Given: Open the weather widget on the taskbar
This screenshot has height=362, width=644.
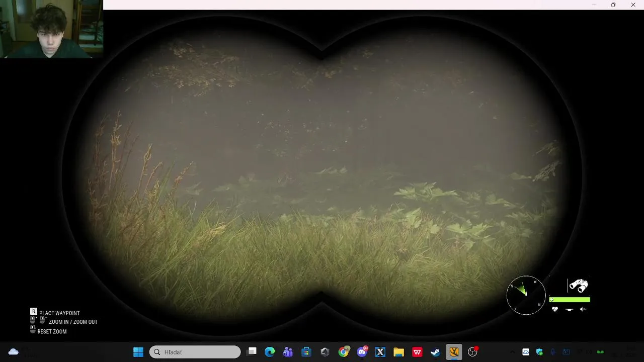Looking at the screenshot, I should pos(14,352).
